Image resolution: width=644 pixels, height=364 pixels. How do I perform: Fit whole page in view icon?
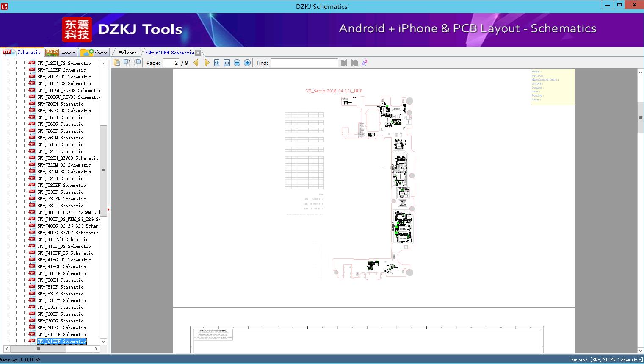(x=227, y=63)
